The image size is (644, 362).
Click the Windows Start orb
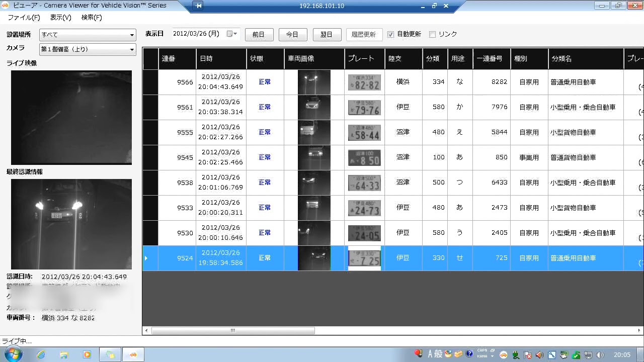click(x=14, y=354)
